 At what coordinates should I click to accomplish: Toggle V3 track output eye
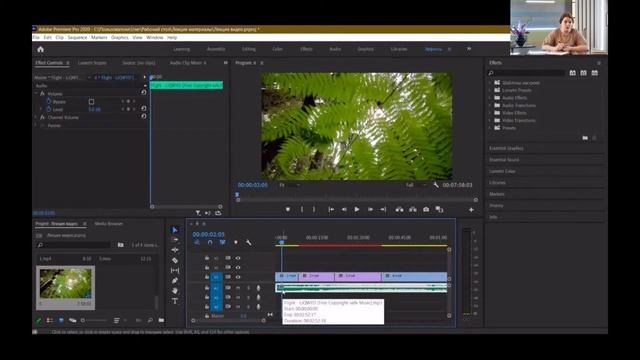pos(238,258)
